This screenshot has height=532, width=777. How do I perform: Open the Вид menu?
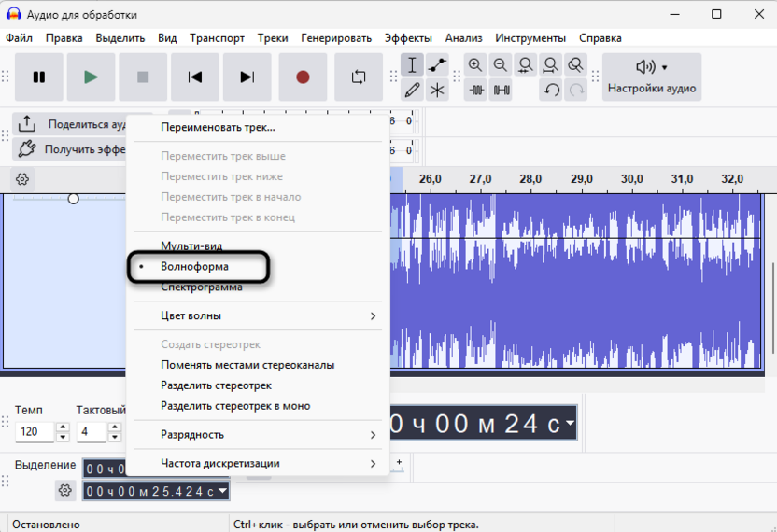pos(167,38)
